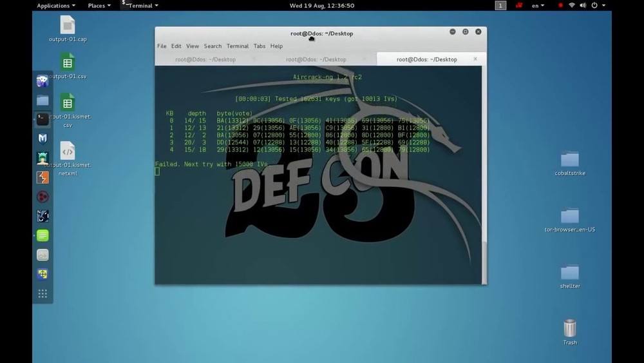This screenshot has width=644, height=363.
Task: Click the terminal title bar text
Action: click(321, 34)
